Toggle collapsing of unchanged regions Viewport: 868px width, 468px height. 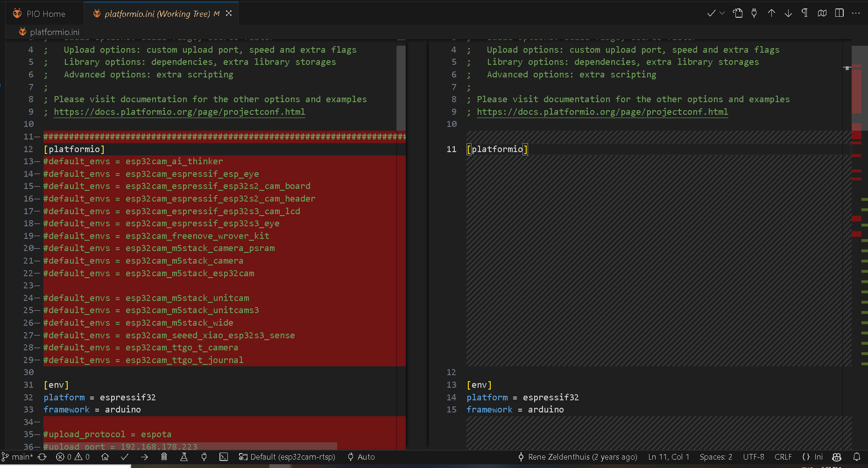pyautogui.click(x=822, y=13)
